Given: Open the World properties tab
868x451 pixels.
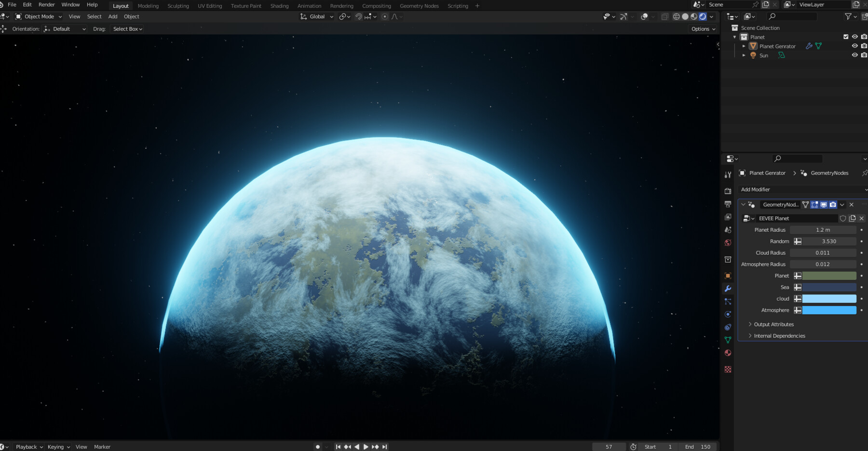Looking at the screenshot, I should 728,243.
